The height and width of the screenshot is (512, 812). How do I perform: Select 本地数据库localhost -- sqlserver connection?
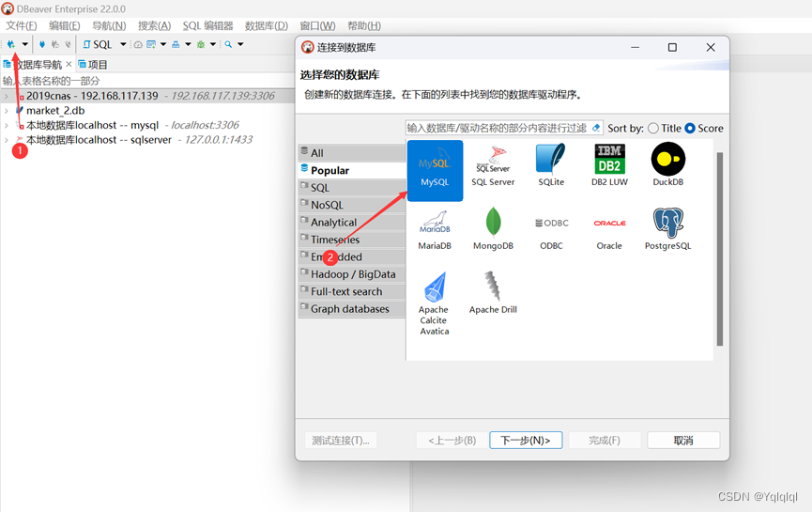(x=99, y=139)
